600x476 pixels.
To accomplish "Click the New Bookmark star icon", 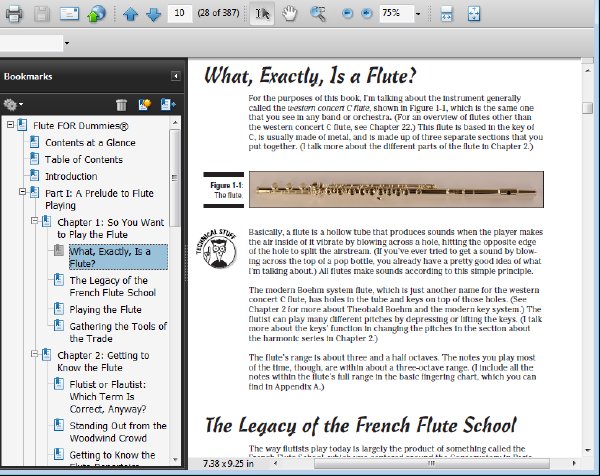I will 144,104.
